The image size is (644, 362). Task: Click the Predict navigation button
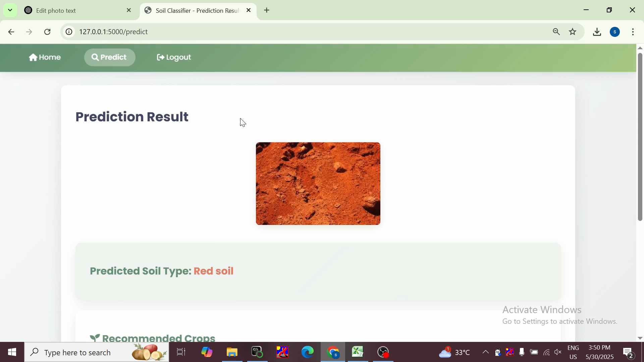[x=110, y=58]
